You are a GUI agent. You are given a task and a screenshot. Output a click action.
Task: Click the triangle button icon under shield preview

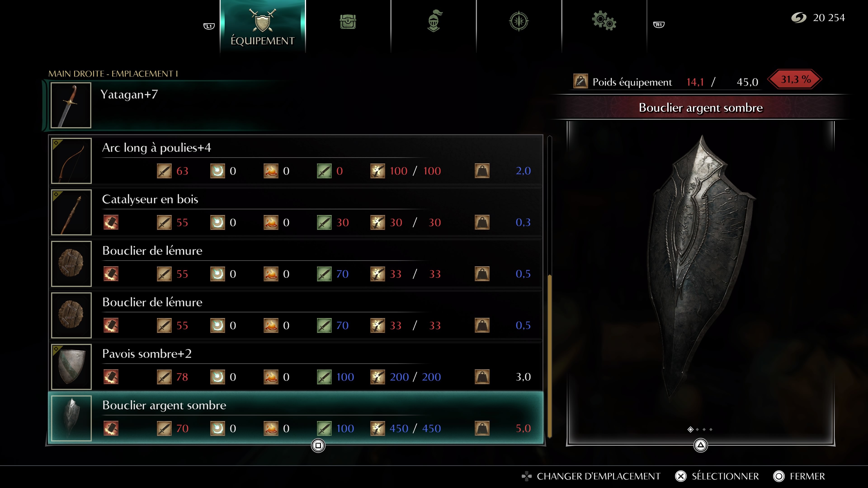coord(701,445)
